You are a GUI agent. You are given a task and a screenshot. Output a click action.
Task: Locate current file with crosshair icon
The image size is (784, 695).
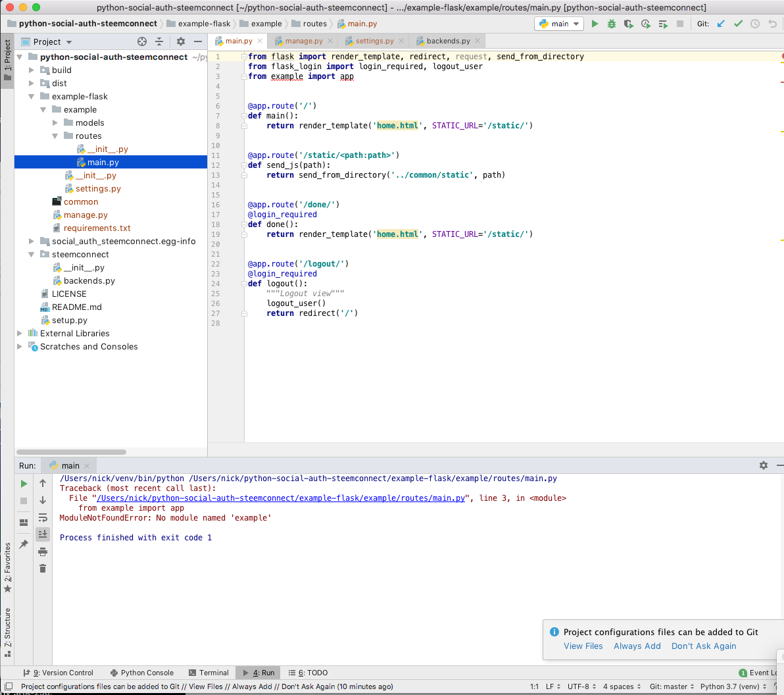pyautogui.click(x=142, y=41)
